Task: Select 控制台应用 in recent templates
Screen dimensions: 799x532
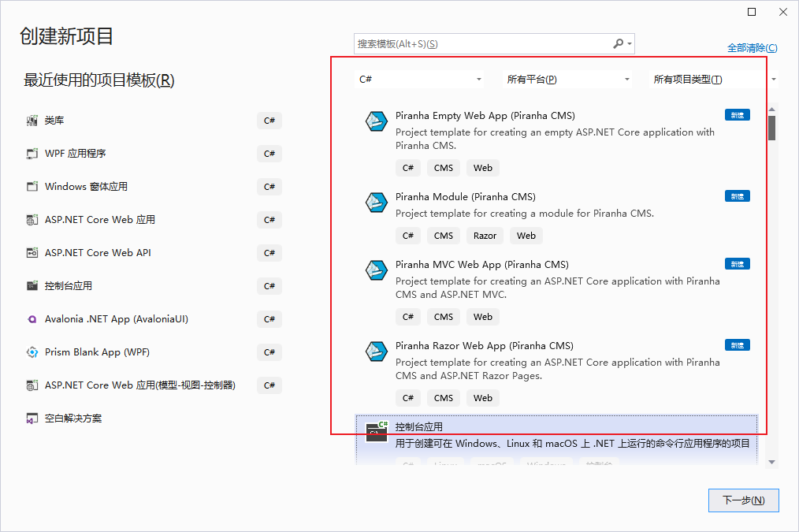Action: [x=154, y=286]
